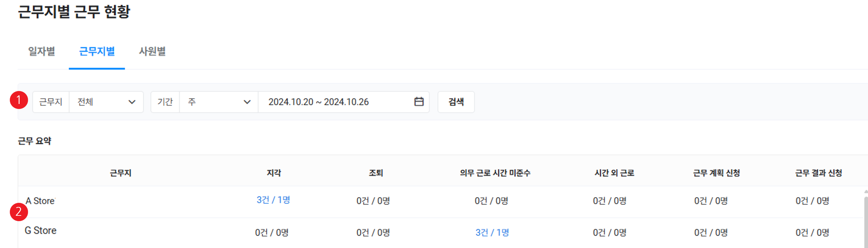Click the 근무 계획 신청 column header
This screenshot has width=868, height=248.
click(x=716, y=173)
